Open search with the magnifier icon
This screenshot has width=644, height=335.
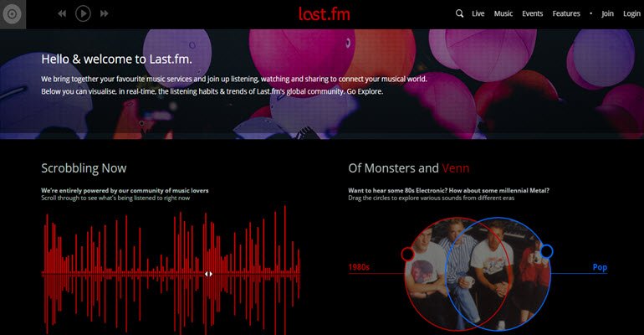[459, 13]
